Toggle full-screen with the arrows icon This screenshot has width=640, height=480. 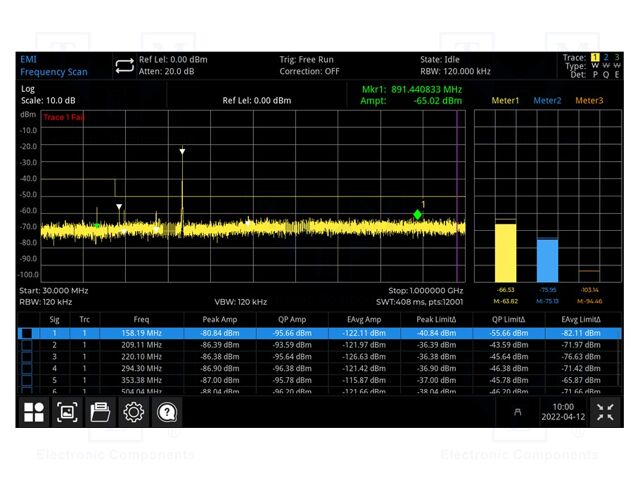[x=605, y=412]
